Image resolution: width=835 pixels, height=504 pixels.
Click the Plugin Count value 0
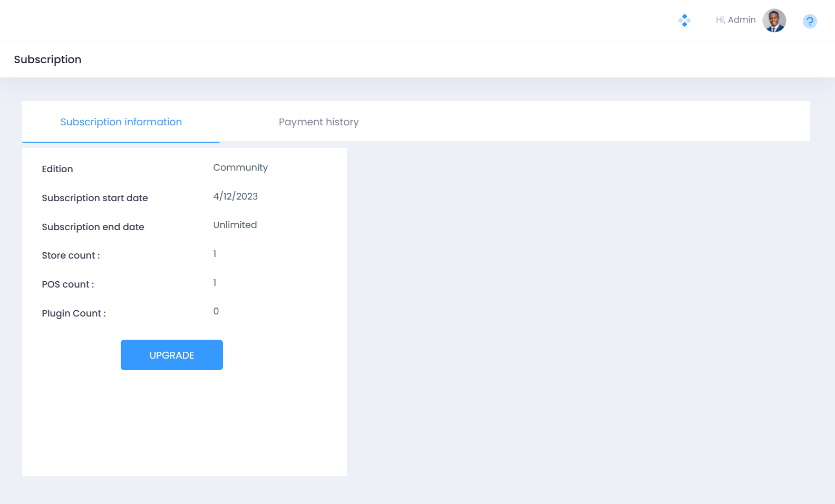click(216, 311)
